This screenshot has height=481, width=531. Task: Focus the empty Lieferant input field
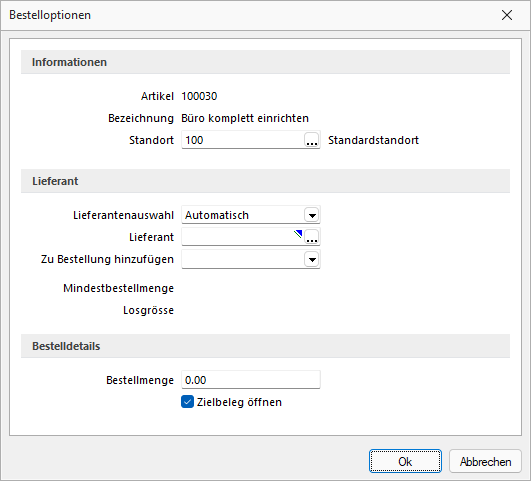pos(238,237)
